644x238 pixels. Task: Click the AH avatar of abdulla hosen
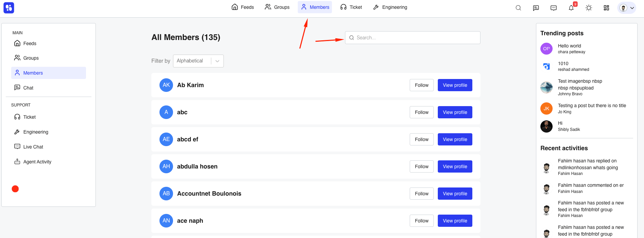click(166, 166)
